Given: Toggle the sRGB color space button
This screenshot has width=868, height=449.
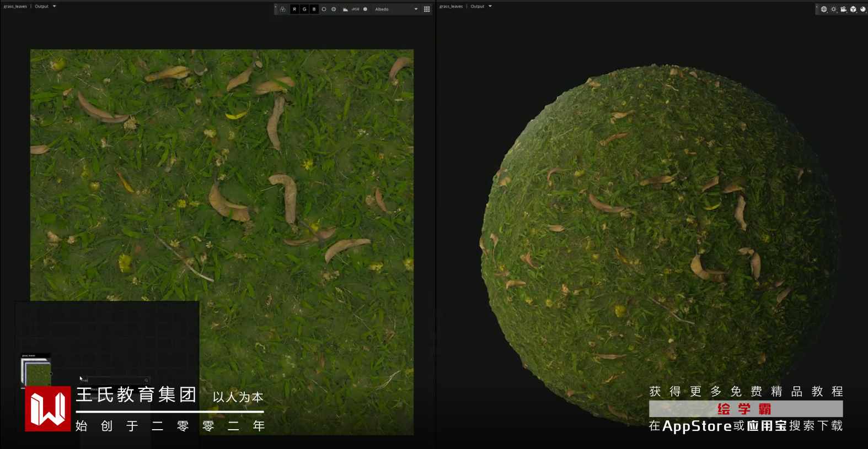Looking at the screenshot, I should [356, 9].
